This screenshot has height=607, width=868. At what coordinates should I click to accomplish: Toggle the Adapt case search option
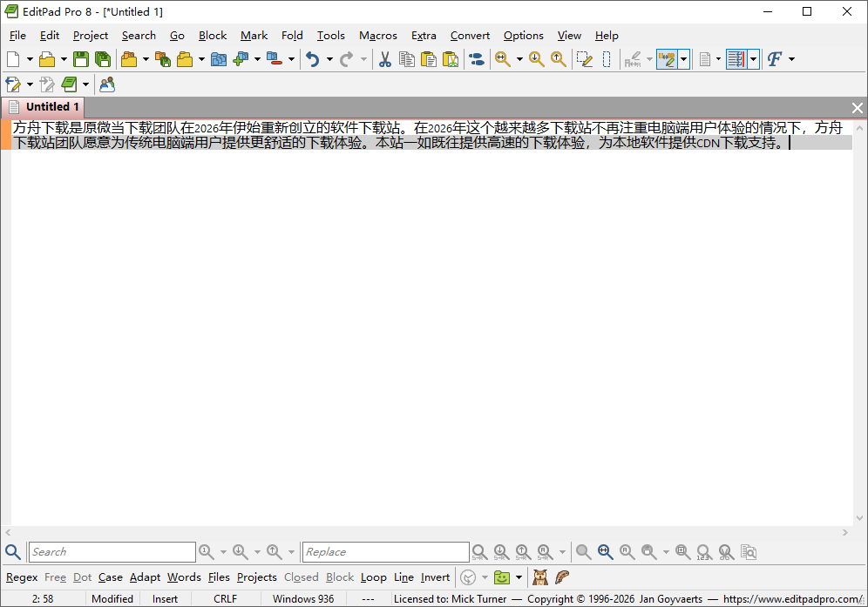145,577
